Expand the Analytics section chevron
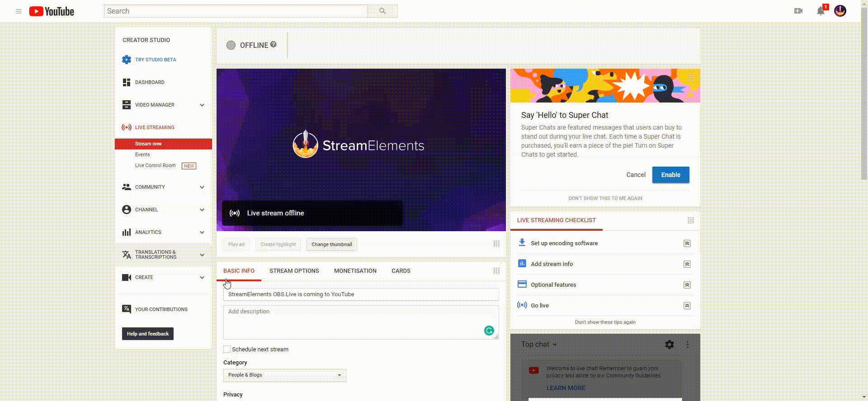The image size is (868, 401). pyautogui.click(x=202, y=232)
